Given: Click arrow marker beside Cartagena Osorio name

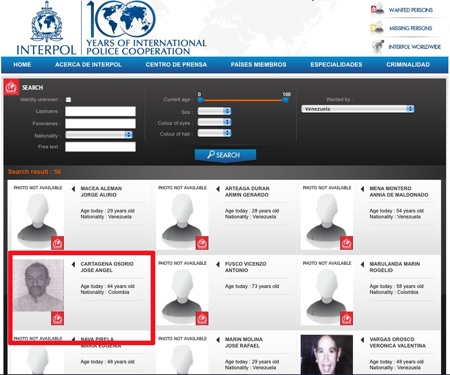Looking at the screenshot, I should pyautogui.click(x=73, y=264).
